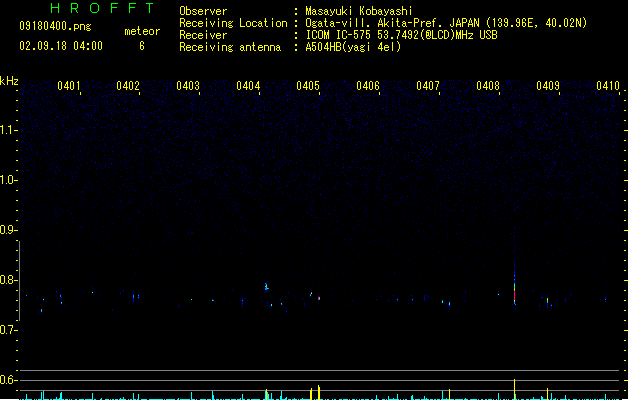
Task: Click the Ogata-vill. Akita-Pref. JAPAN location text
Action: 446,23
